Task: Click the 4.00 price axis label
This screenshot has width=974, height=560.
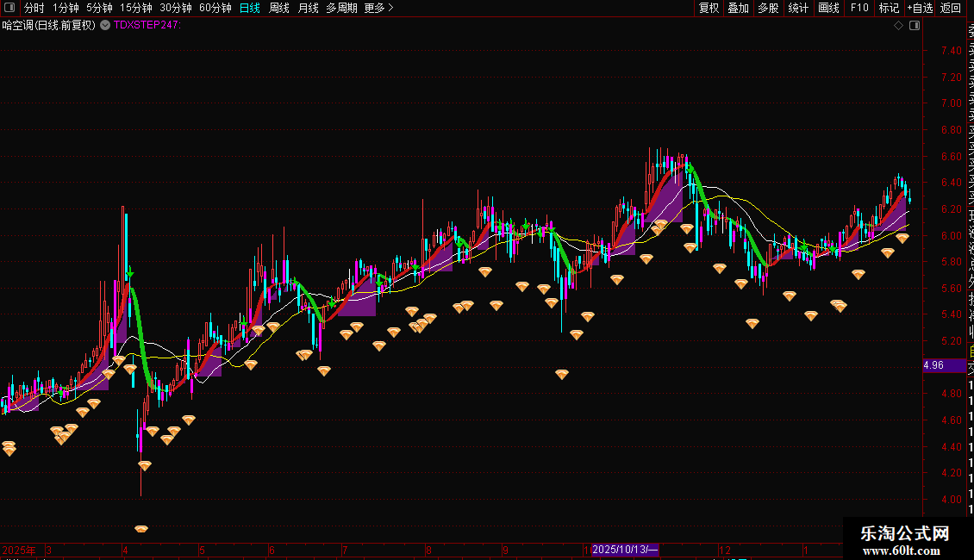Action: (951, 500)
